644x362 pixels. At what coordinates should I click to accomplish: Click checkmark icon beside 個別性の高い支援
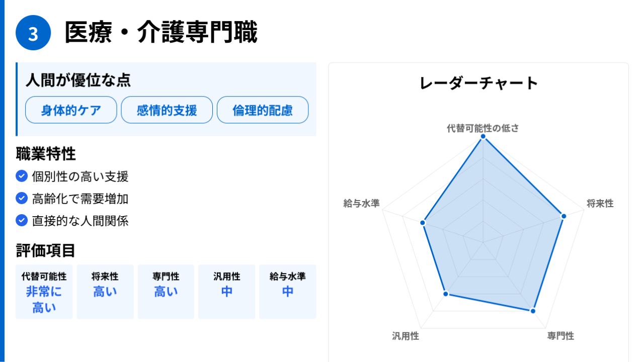point(22,176)
